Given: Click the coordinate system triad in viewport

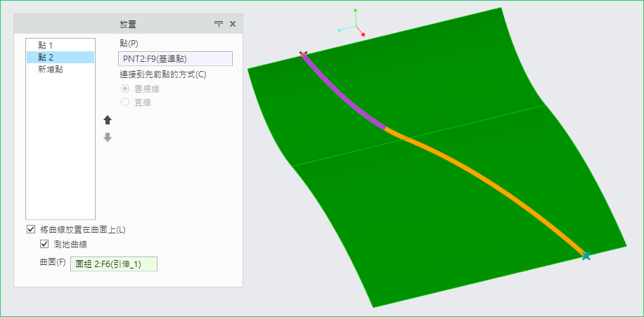Looking at the screenshot, I should coord(356,27).
